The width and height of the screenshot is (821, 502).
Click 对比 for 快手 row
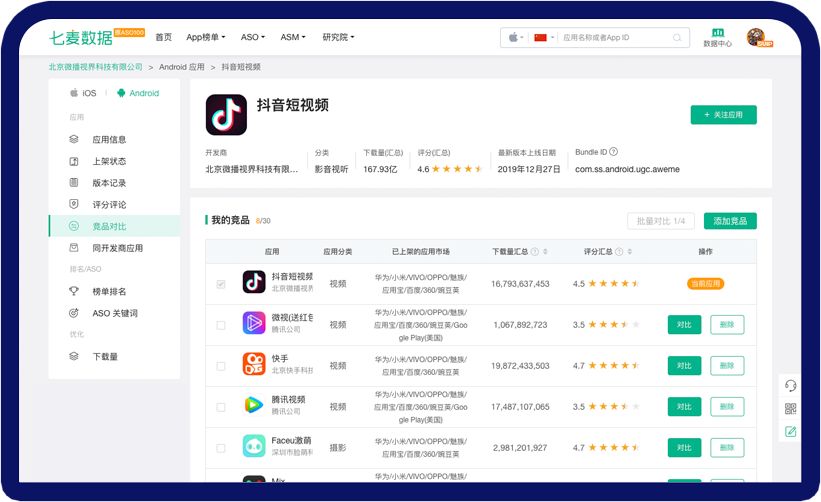coord(684,365)
